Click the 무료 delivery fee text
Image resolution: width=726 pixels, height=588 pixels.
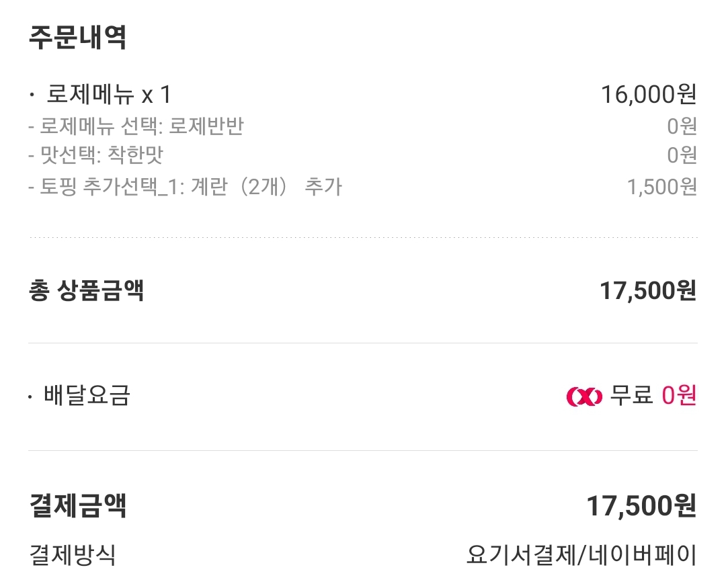[631, 395]
